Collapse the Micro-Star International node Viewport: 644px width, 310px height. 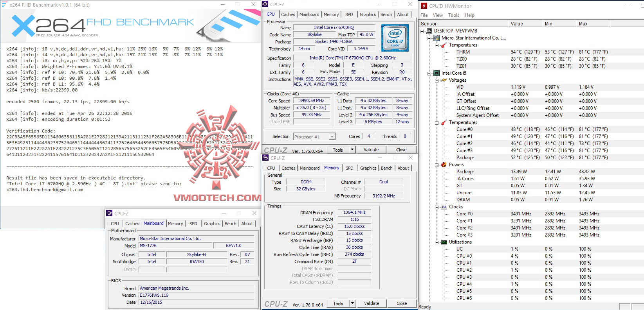click(x=429, y=38)
